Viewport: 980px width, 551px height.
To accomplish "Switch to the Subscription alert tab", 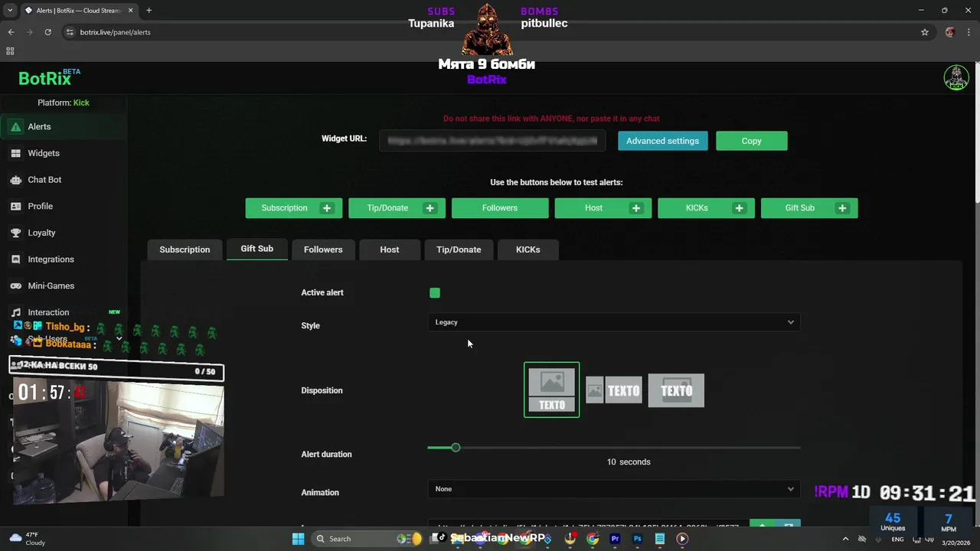I will pos(185,249).
